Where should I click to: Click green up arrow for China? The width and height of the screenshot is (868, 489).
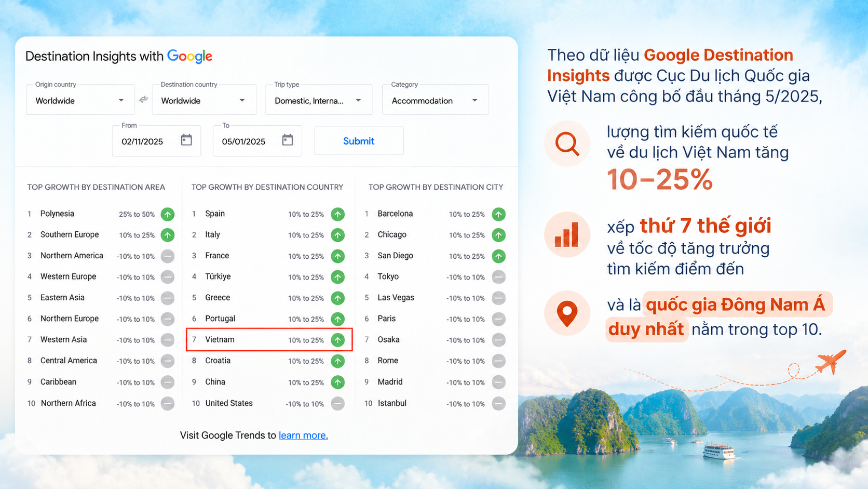click(337, 382)
